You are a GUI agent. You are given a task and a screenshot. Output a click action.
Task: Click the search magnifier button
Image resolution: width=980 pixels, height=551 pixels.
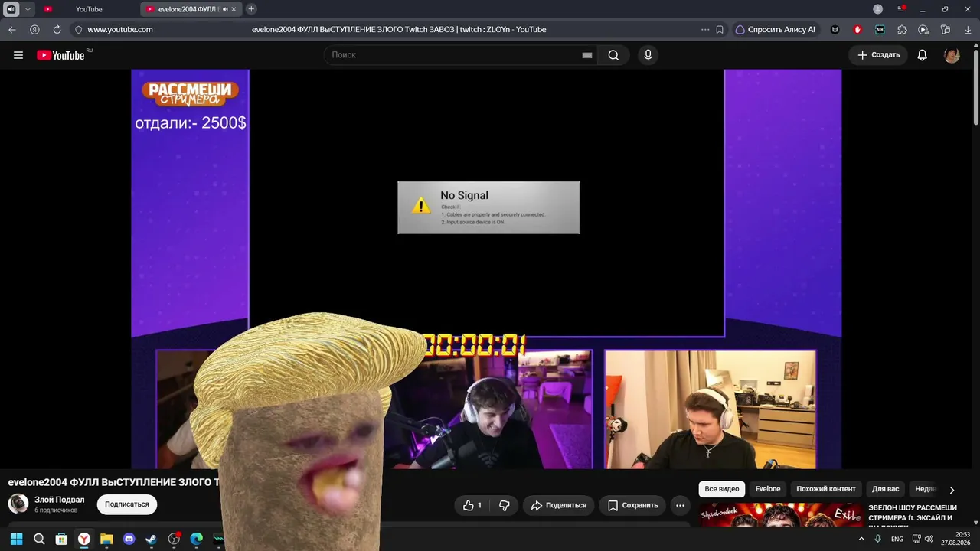613,55
